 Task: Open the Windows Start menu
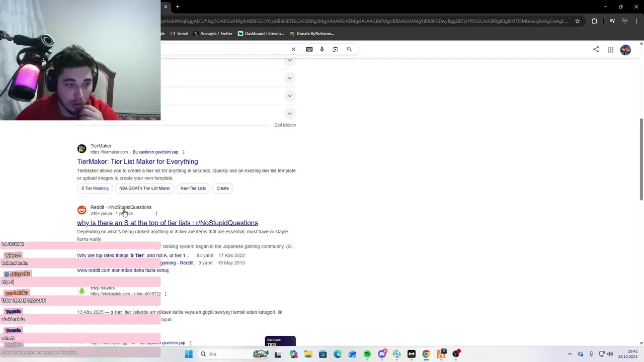[x=189, y=354]
